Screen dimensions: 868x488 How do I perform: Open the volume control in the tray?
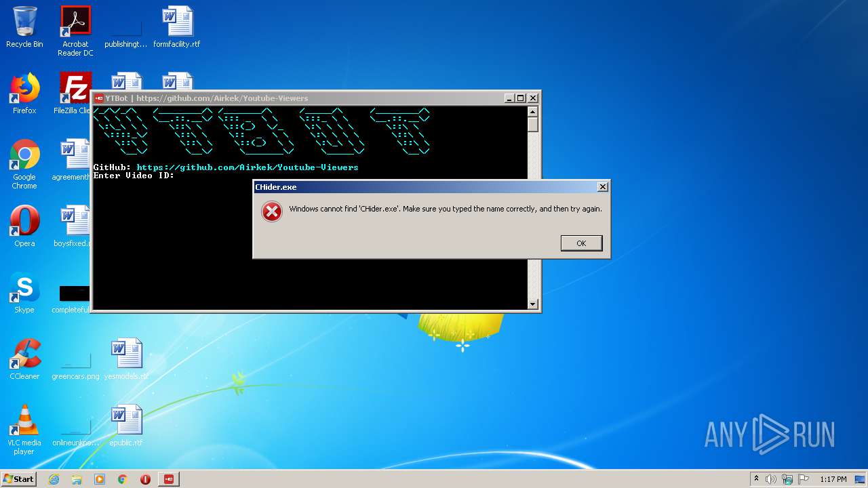(x=771, y=479)
